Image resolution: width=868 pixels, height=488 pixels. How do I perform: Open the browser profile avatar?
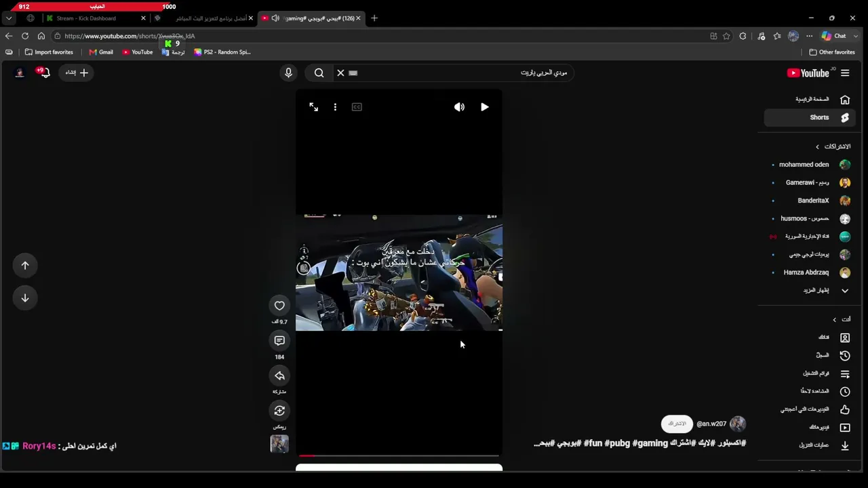[793, 36]
